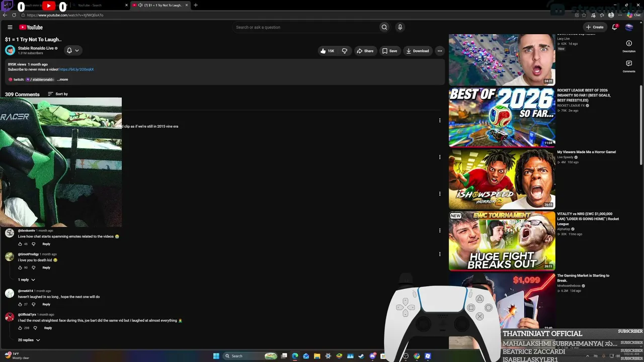Open File Explorer from the taskbar

coord(317,356)
